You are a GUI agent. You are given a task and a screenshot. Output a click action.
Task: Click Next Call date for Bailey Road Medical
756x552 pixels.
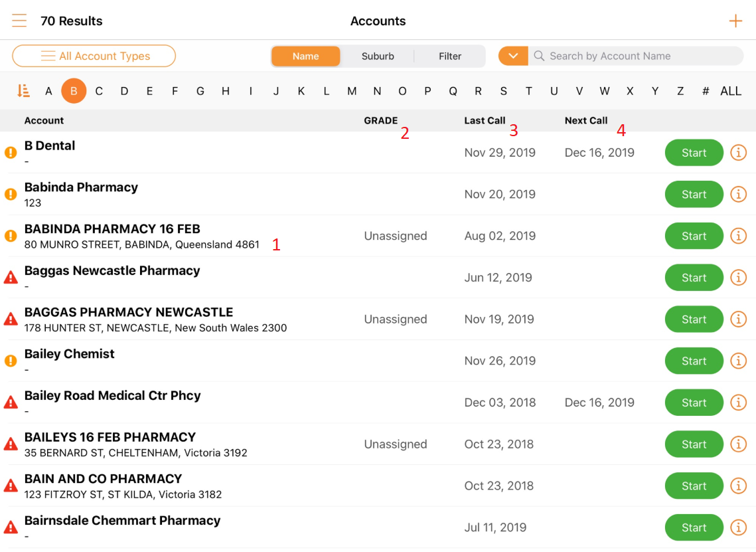point(599,403)
